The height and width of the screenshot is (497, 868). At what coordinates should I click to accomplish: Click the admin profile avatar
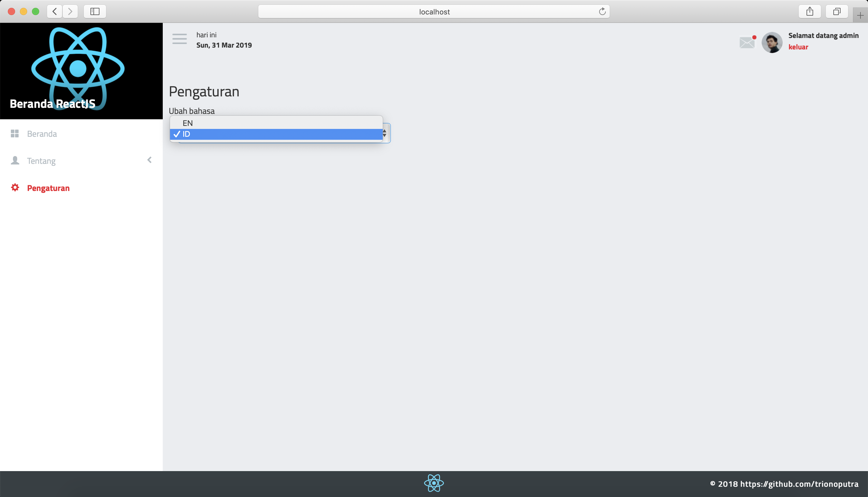pyautogui.click(x=772, y=43)
